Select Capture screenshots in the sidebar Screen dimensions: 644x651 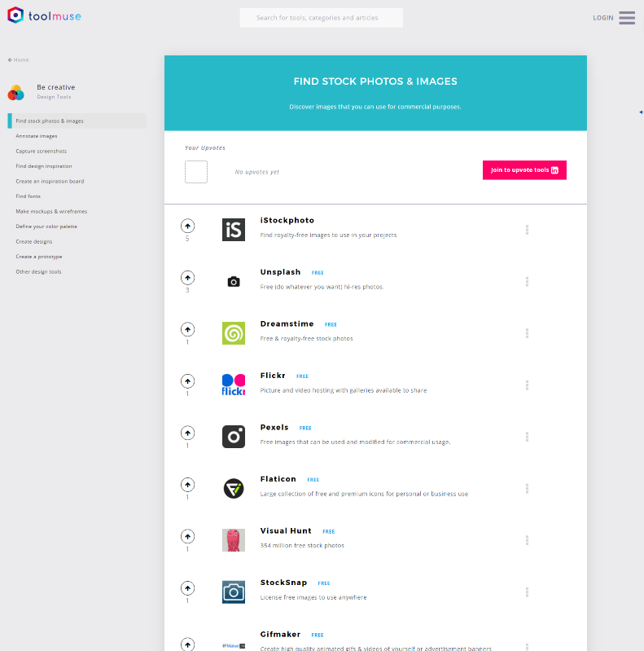41,151
